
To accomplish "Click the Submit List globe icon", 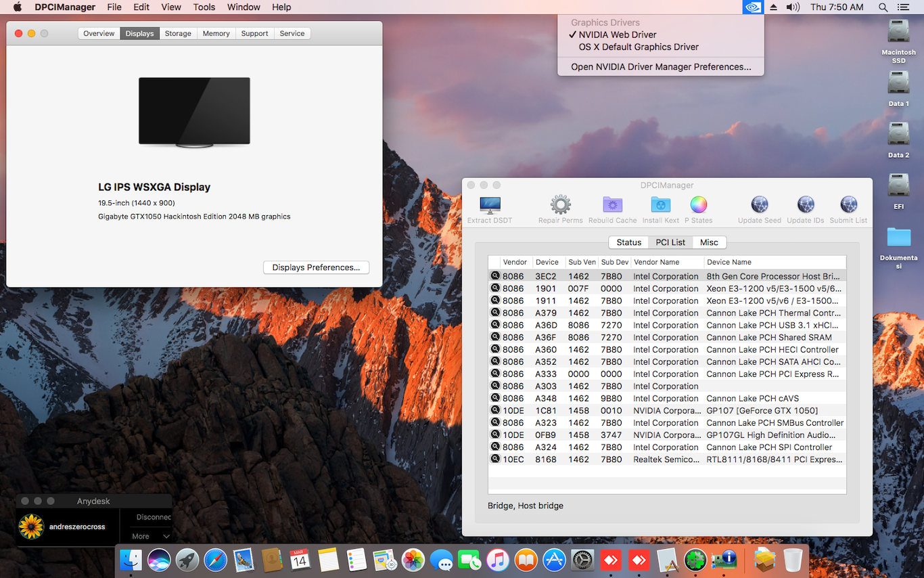I will click(848, 204).
